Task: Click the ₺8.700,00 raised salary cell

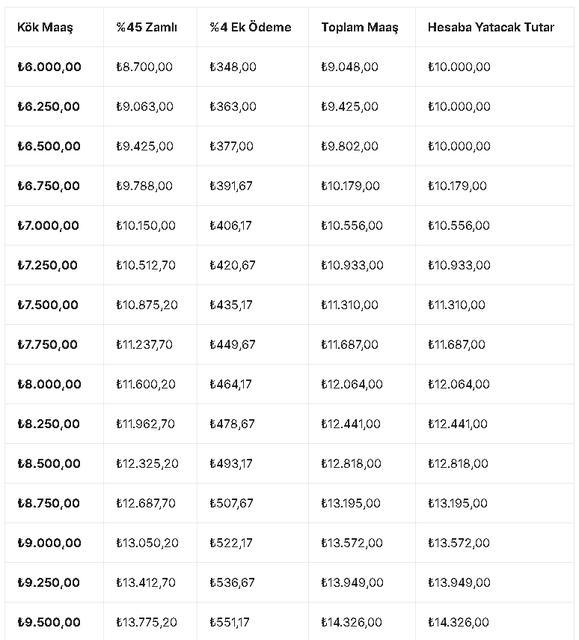Action: [144, 67]
